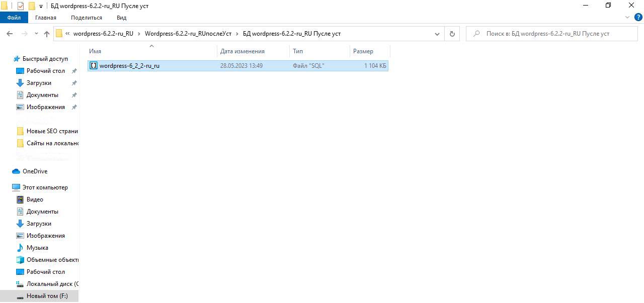Open the Файл menu tab
Image resolution: width=644 pixels, height=303 pixels.
click(x=14, y=18)
